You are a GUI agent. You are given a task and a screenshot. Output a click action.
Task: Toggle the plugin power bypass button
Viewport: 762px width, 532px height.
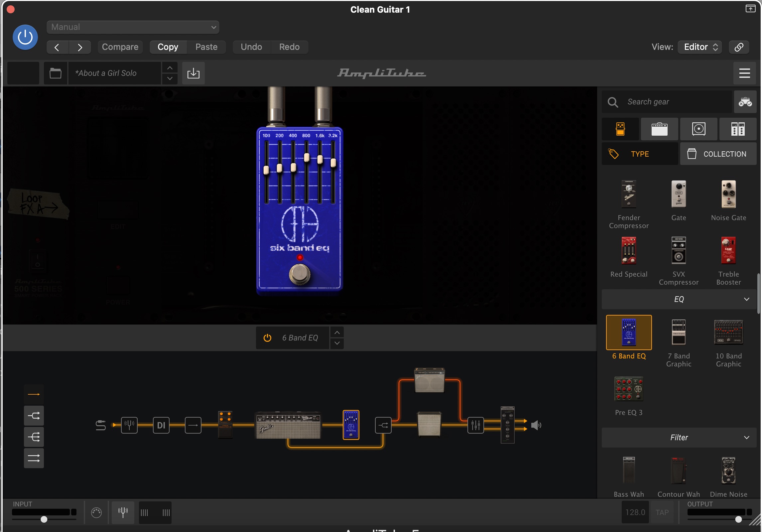tap(25, 37)
